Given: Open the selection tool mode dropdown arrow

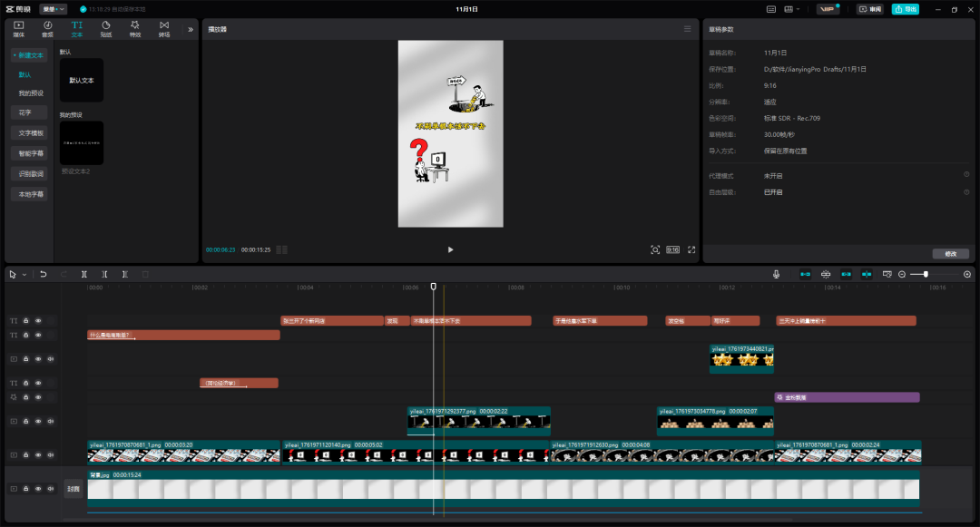Looking at the screenshot, I should [24, 274].
